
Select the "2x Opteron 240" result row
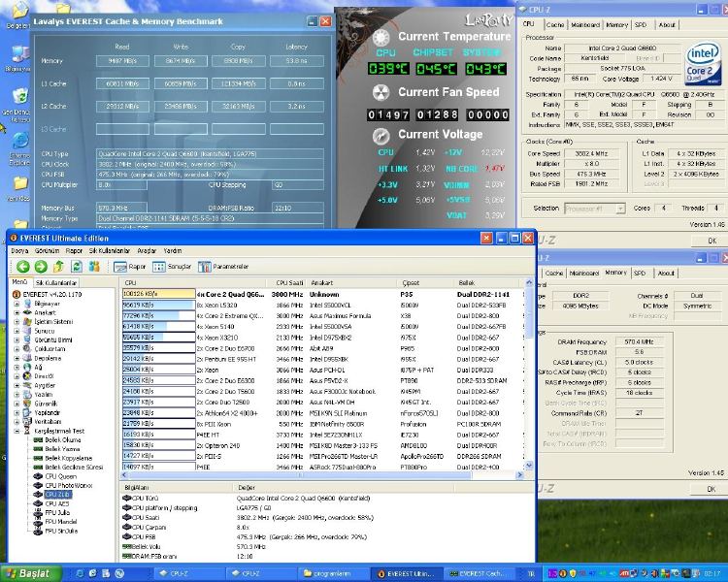coord(321,445)
